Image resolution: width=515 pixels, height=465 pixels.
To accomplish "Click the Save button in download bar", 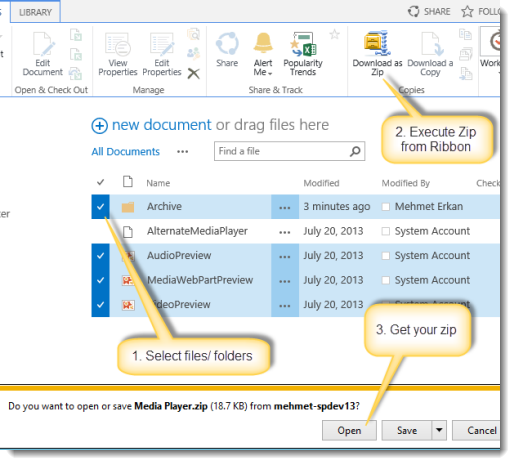I will [x=407, y=430].
